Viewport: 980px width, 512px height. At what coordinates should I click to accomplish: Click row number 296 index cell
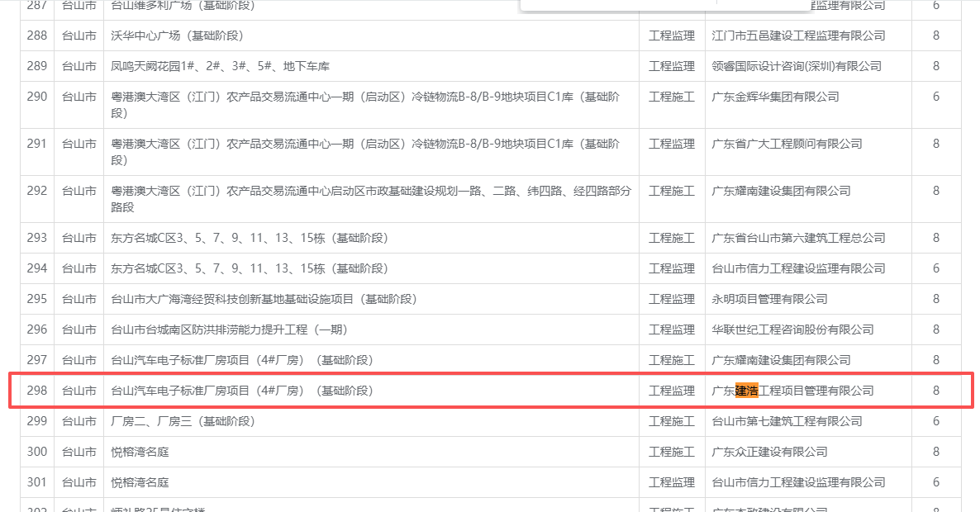pos(37,329)
